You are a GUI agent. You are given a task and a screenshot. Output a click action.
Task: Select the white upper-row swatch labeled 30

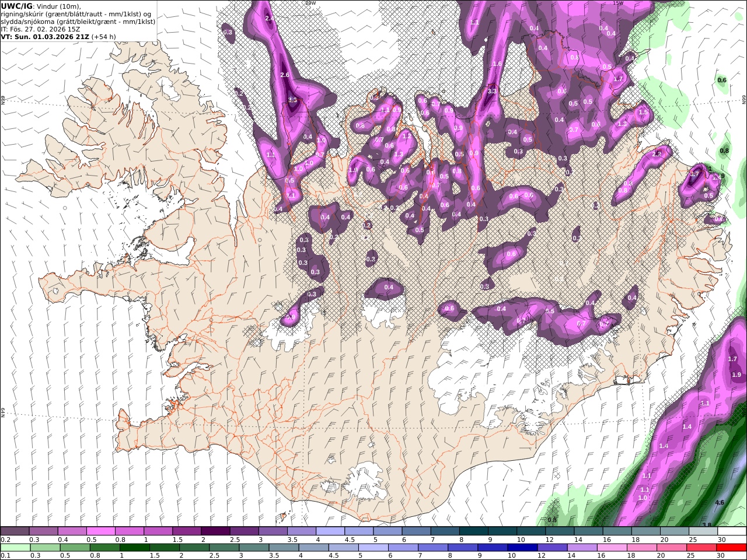tap(731, 531)
